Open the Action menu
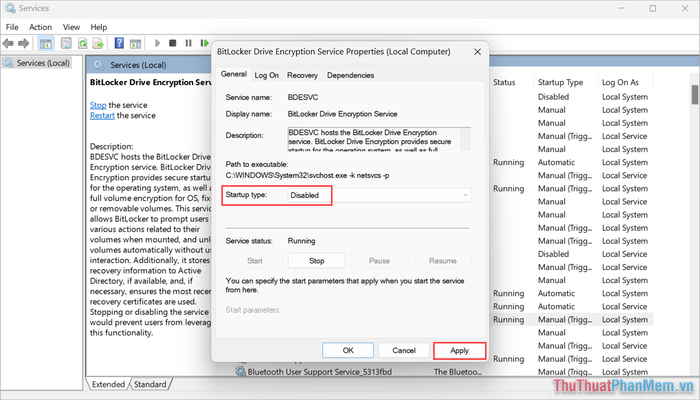Image resolution: width=700 pixels, height=400 pixels. (41, 27)
